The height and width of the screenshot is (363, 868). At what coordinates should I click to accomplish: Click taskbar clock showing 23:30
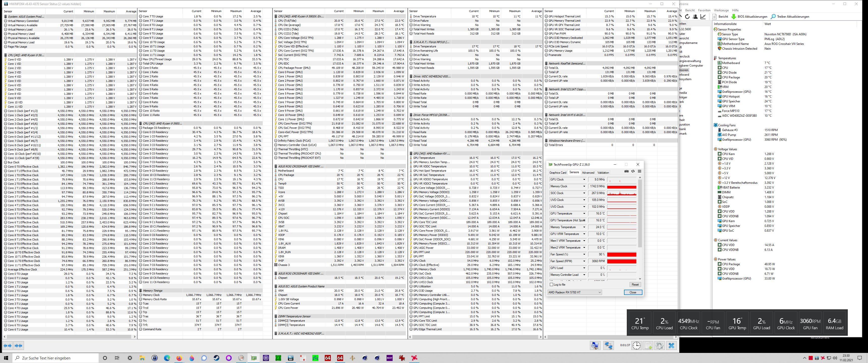point(846,358)
